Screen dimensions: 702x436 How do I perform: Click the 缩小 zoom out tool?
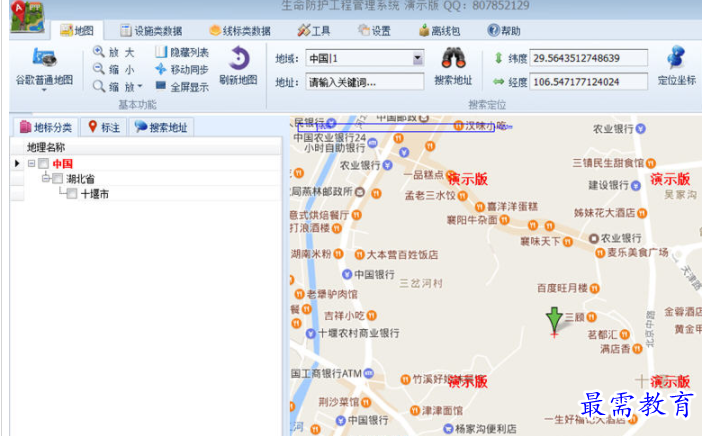pyautogui.click(x=113, y=69)
